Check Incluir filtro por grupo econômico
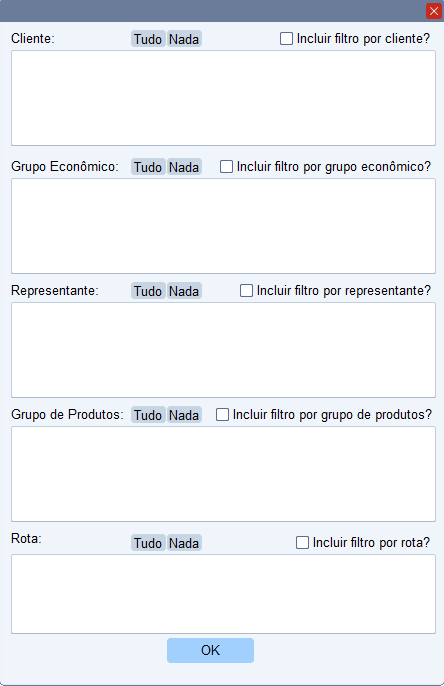 click(x=226, y=167)
